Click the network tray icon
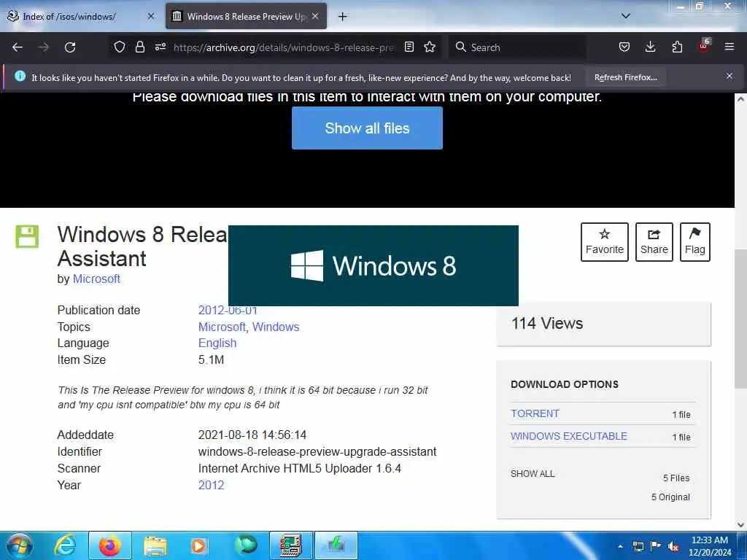747x560 pixels. 638,547
